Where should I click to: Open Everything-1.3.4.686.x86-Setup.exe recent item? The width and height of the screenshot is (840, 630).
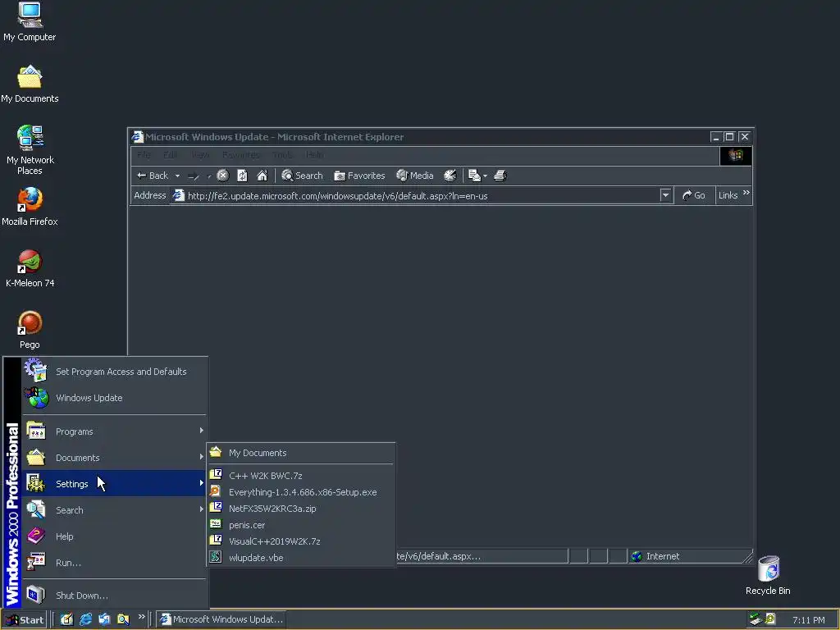[x=301, y=492]
